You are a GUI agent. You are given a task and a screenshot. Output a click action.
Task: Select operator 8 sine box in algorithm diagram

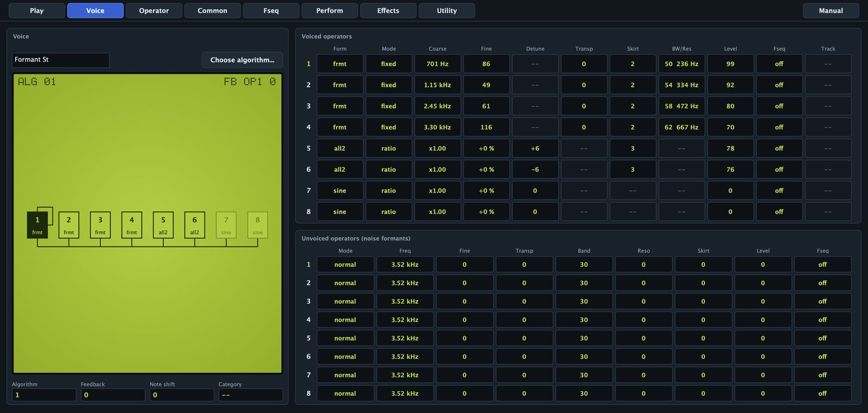pyautogui.click(x=258, y=225)
